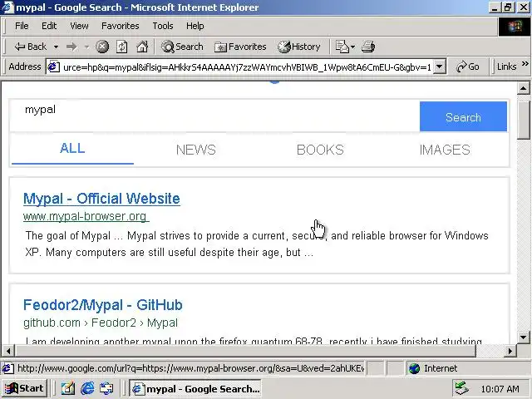Open the Search pane from the toolbar

(x=182, y=47)
